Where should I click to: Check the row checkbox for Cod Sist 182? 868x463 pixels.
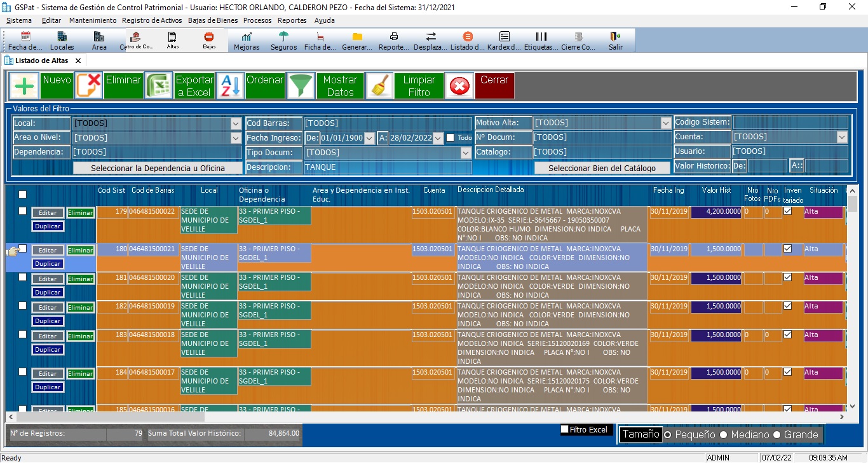point(23,306)
